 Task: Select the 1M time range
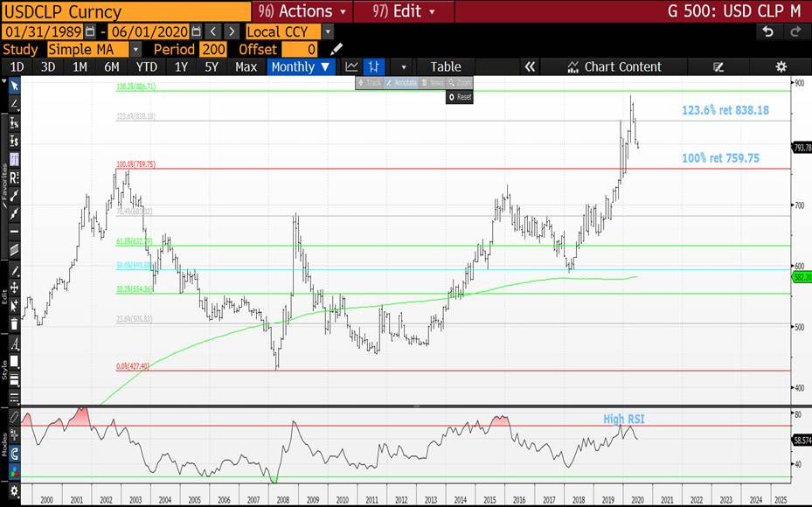point(80,66)
